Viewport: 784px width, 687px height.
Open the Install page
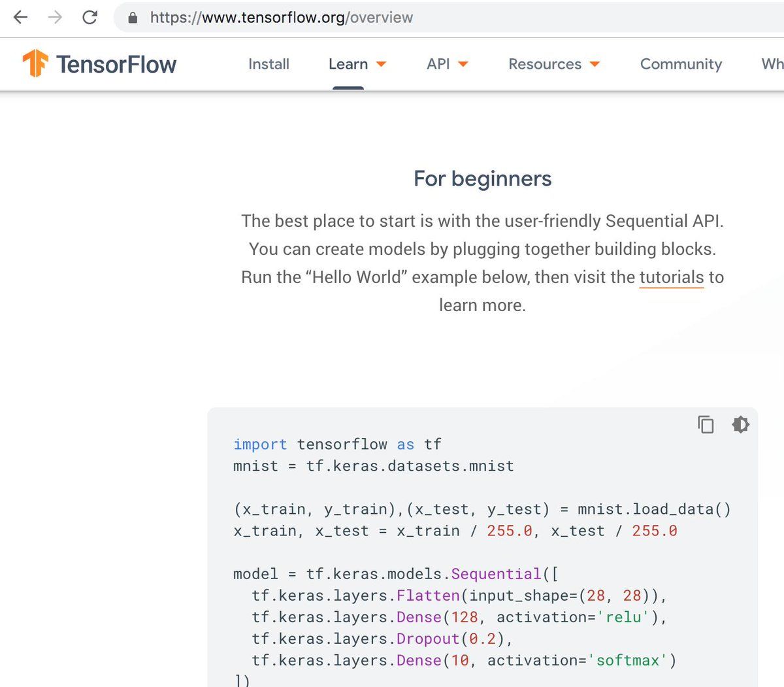[x=269, y=64]
